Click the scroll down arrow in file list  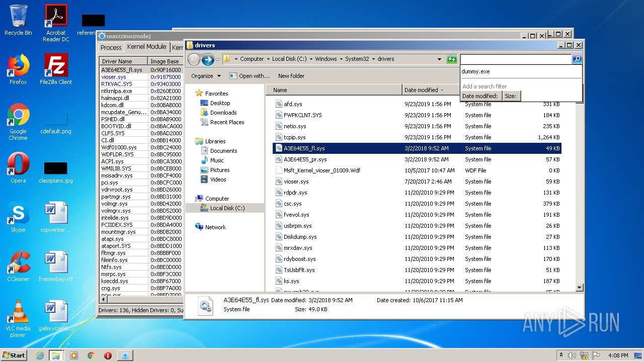[x=579, y=288]
